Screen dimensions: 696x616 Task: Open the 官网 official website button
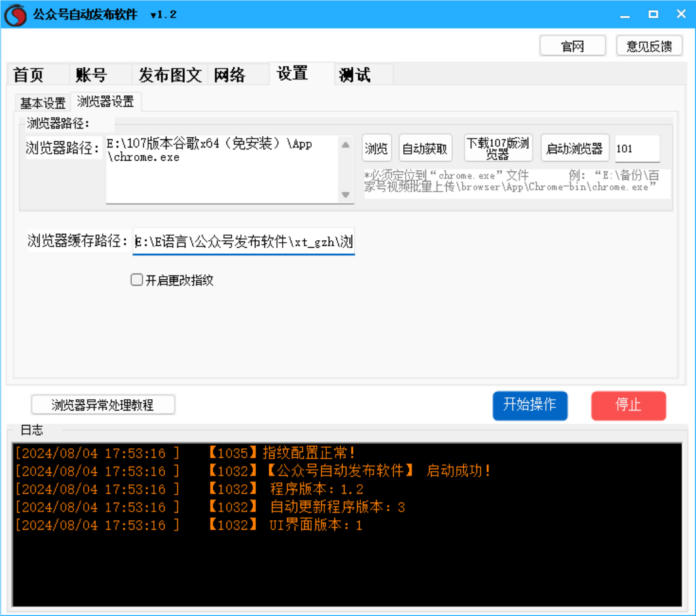[x=572, y=46]
